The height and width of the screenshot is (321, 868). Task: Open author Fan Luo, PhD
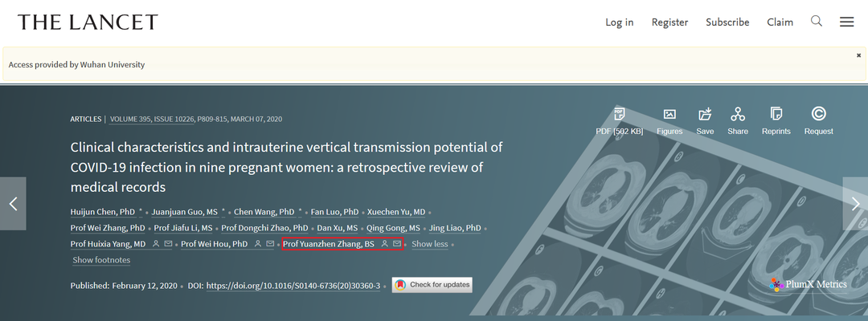[x=334, y=212]
